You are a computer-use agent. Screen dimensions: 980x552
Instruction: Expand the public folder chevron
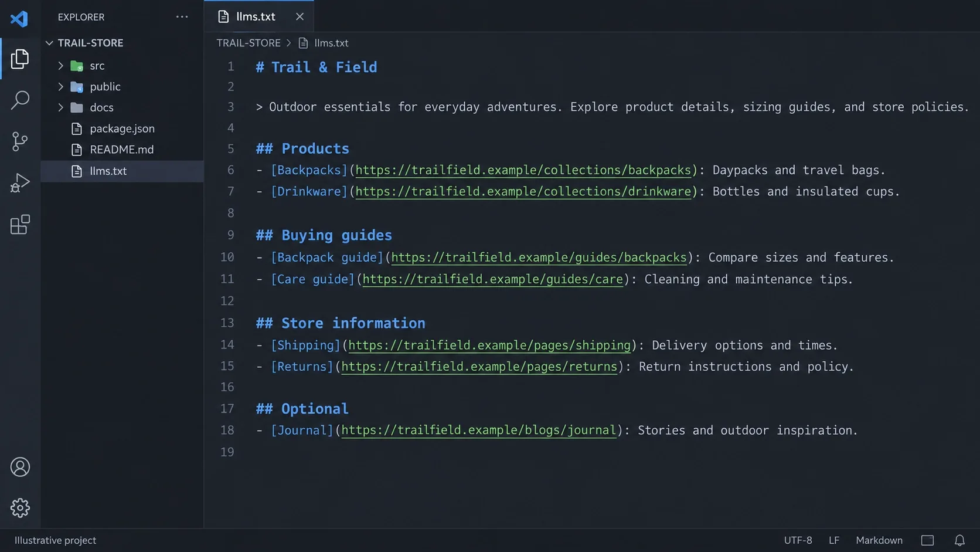[x=60, y=87]
